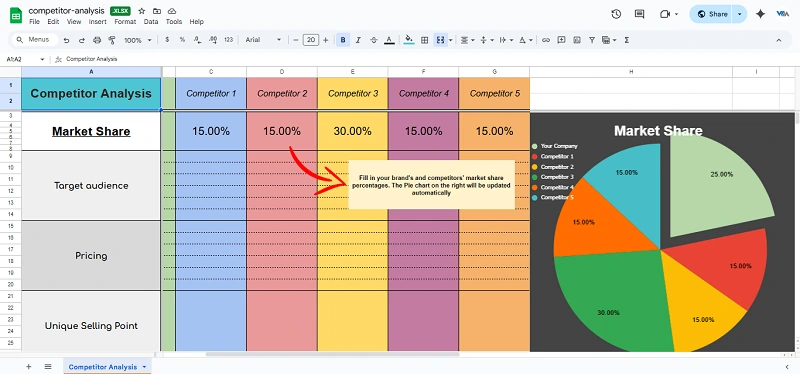
Task: Open version history clock icon
Action: point(616,14)
